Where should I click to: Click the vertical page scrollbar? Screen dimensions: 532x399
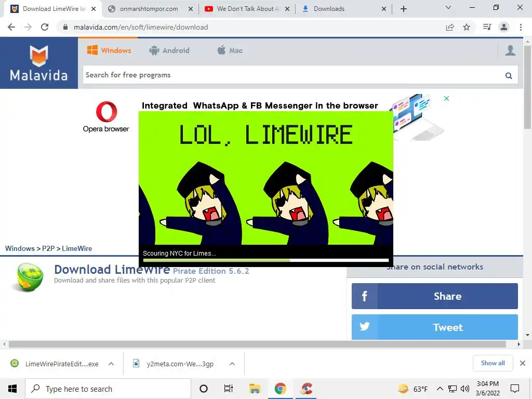point(527,87)
